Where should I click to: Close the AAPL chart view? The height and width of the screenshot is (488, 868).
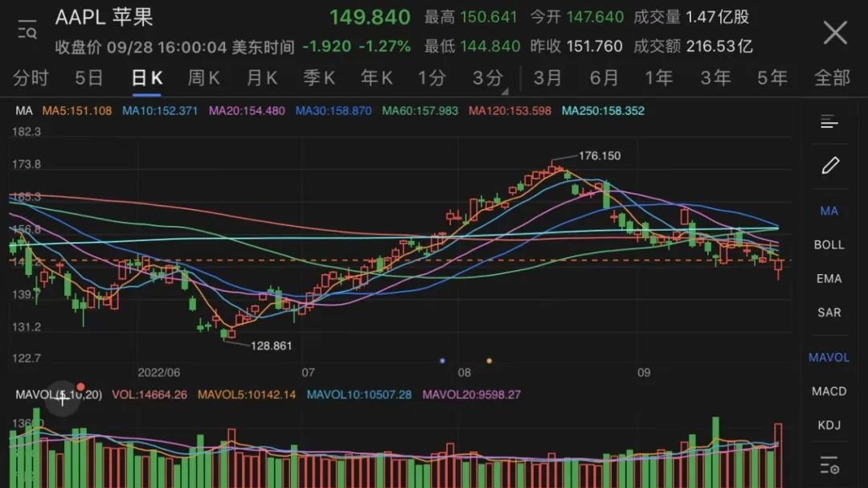(x=835, y=32)
